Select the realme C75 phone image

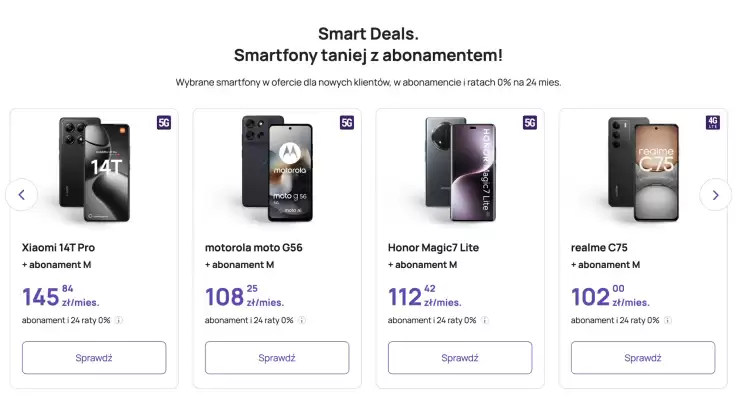[643, 168]
